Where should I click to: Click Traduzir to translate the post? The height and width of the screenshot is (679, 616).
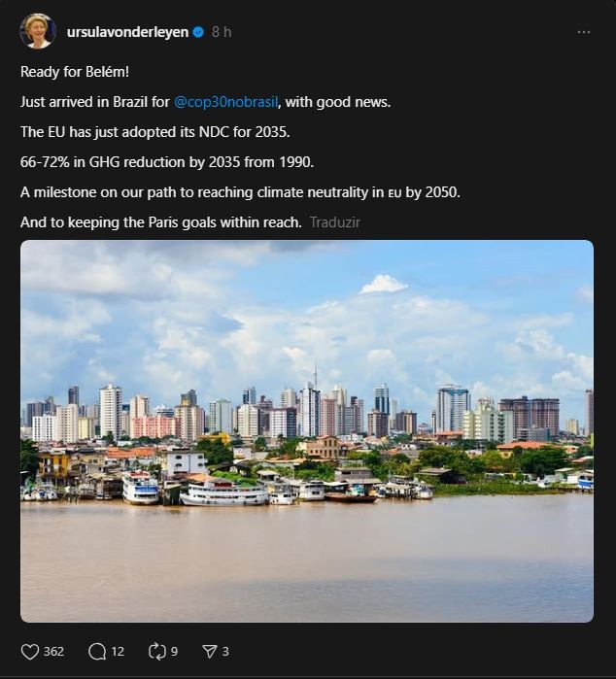pos(335,222)
